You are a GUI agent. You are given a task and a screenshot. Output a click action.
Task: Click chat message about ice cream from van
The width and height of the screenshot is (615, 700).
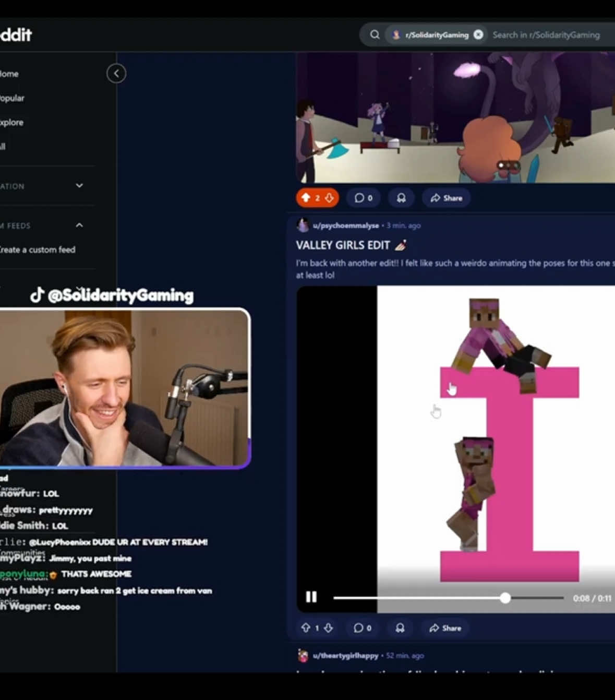135,591
